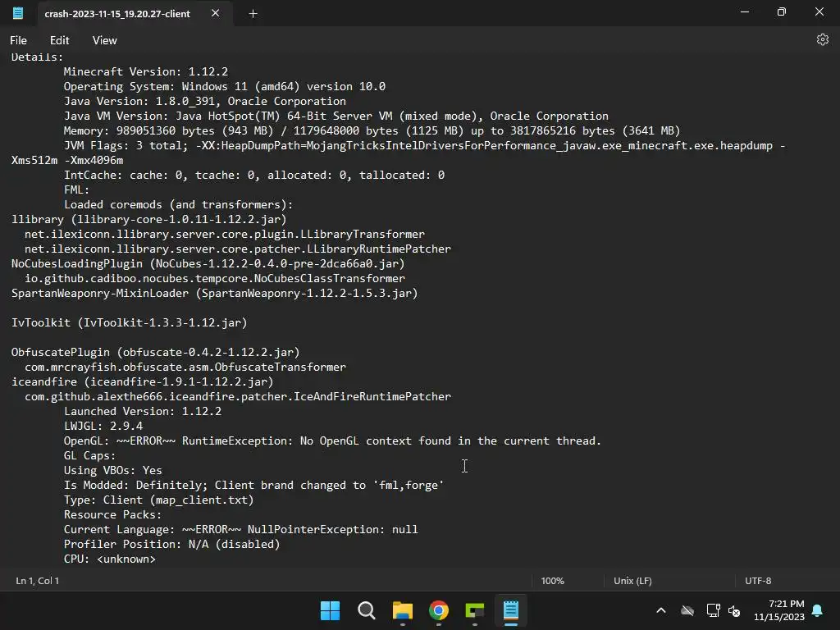Viewport: 840px width, 630px height.
Task: Open clock showing 7:21 PM
Action: [779, 610]
